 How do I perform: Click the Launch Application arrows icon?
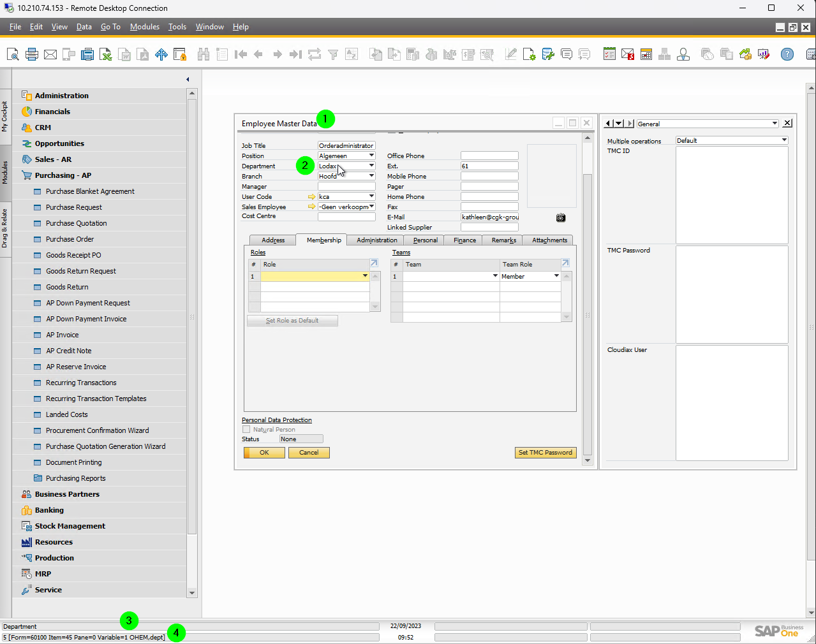point(161,54)
